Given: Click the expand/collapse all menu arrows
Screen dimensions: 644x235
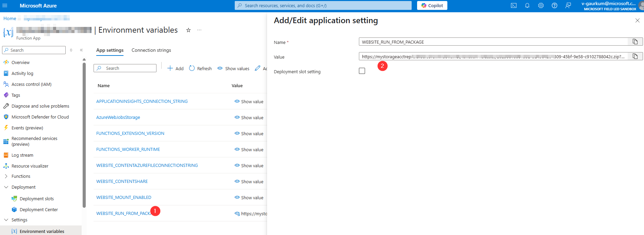Looking at the screenshot, I should [x=71, y=50].
